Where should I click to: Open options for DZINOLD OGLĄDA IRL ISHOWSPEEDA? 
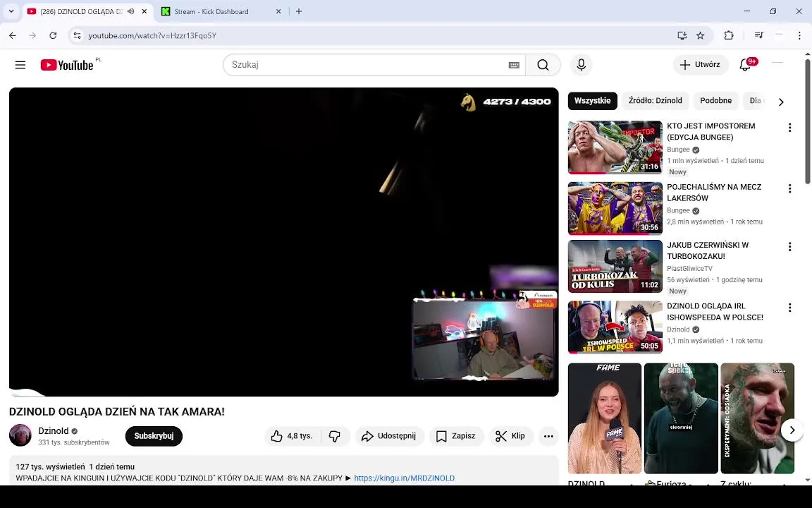pyautogui.click(x=789, y=308)
